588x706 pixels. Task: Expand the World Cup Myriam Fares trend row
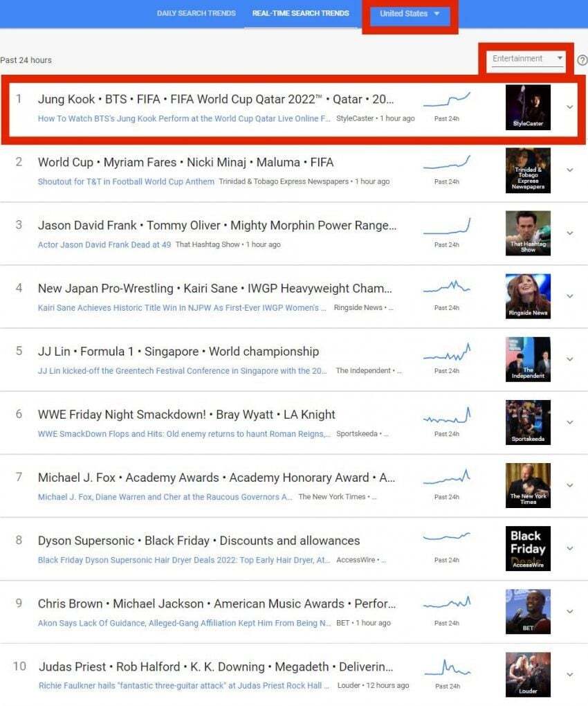click(x=569, y=170)
